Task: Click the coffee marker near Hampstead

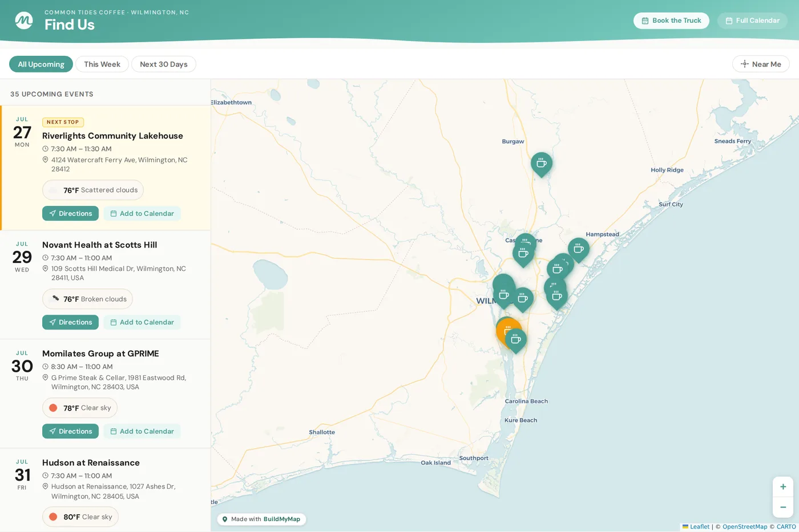Action: (x=579, y=249)
